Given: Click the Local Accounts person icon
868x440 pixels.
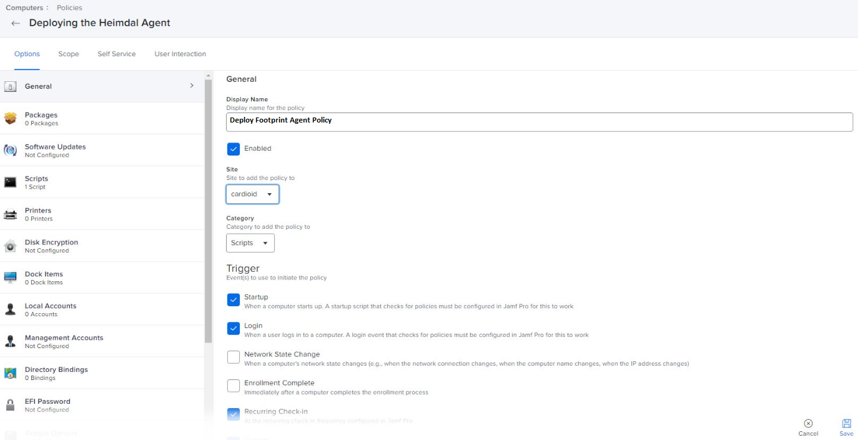Looking at the screenshot, I should tap(11, 310).
